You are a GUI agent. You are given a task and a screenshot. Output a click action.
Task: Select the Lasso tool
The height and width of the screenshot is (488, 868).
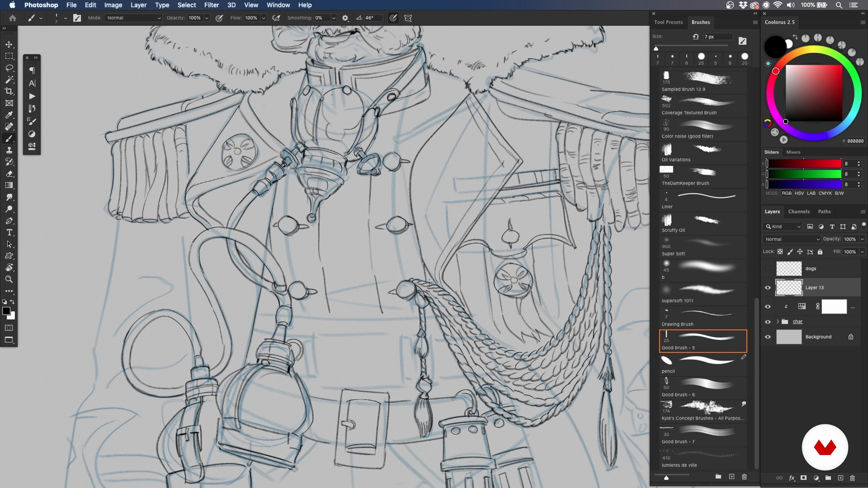click(x=9, y=68)
